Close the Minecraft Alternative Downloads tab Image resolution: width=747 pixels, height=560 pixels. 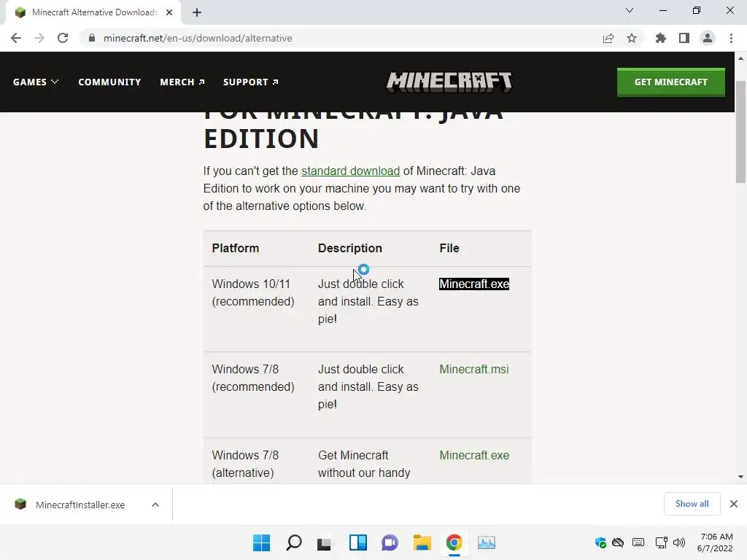click(169, 12)
